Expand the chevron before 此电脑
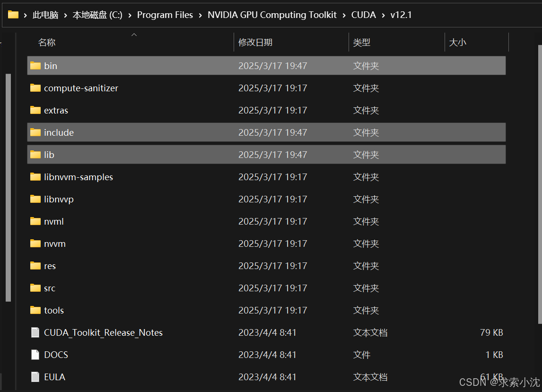542x392 pixels. (25, 15)
